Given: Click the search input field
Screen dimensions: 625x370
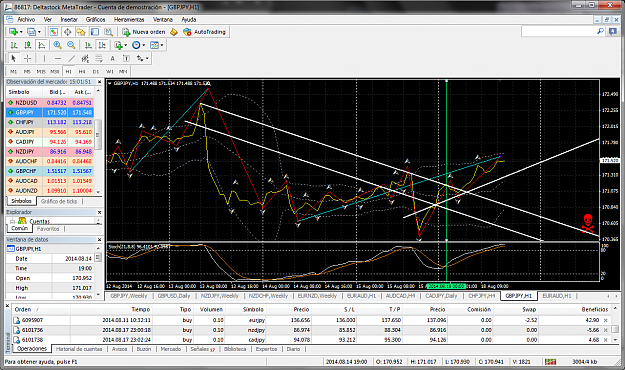Looking at the screenshot, I should [559, 31].
